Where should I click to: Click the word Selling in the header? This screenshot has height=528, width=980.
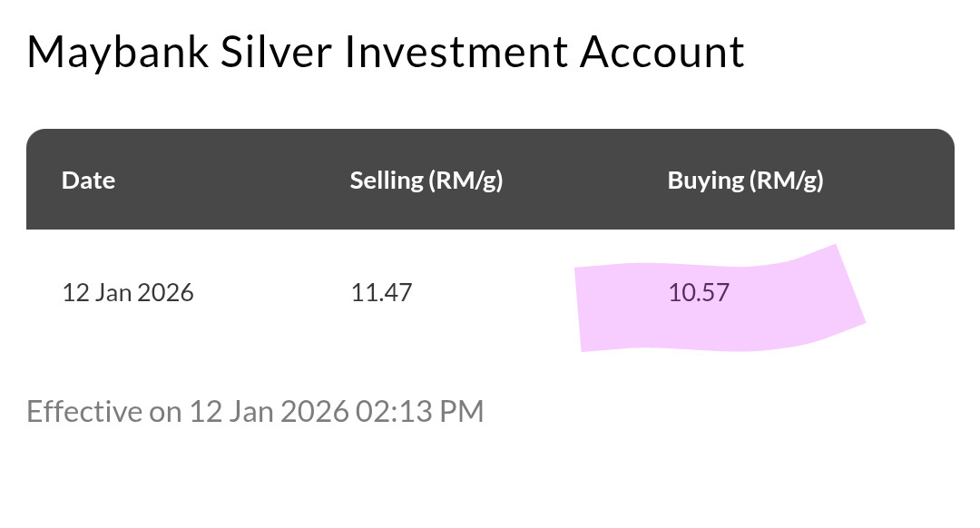point(387,180)
